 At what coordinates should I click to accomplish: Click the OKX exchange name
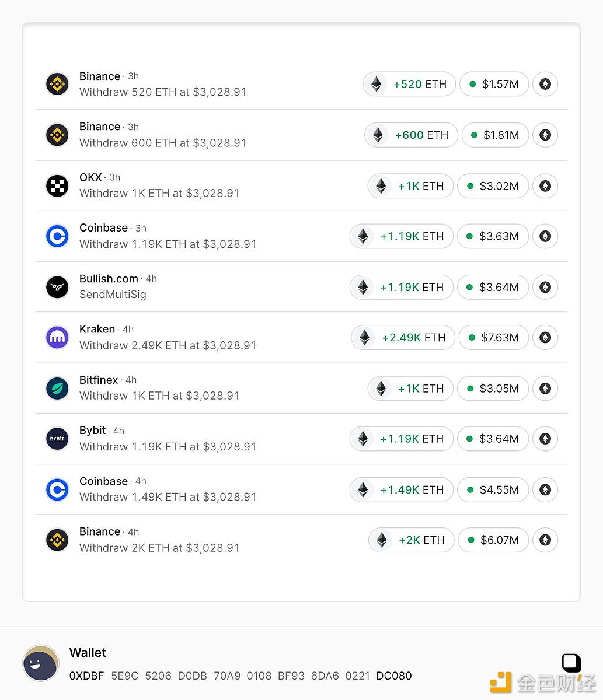90,177
